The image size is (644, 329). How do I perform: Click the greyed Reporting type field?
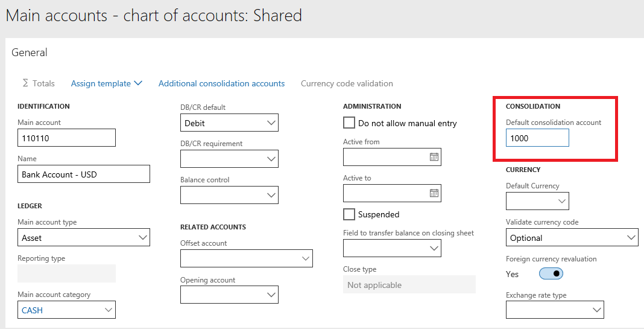tap(66, 273)
